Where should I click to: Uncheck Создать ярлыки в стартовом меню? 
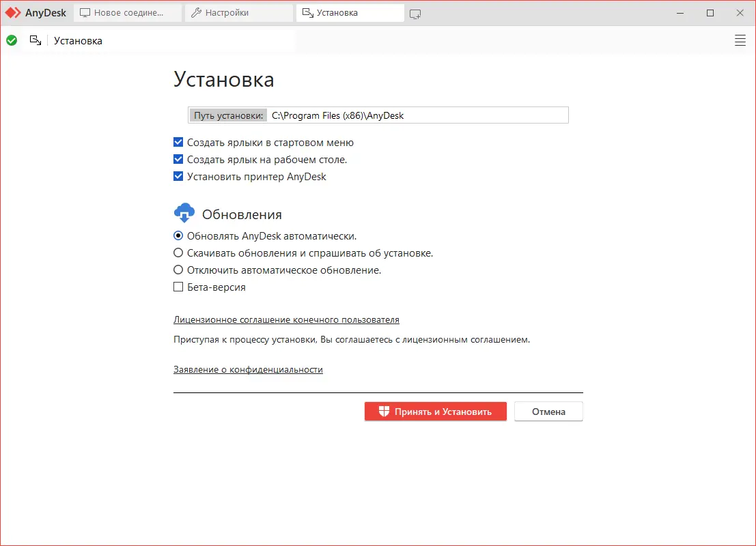(178, 142)
